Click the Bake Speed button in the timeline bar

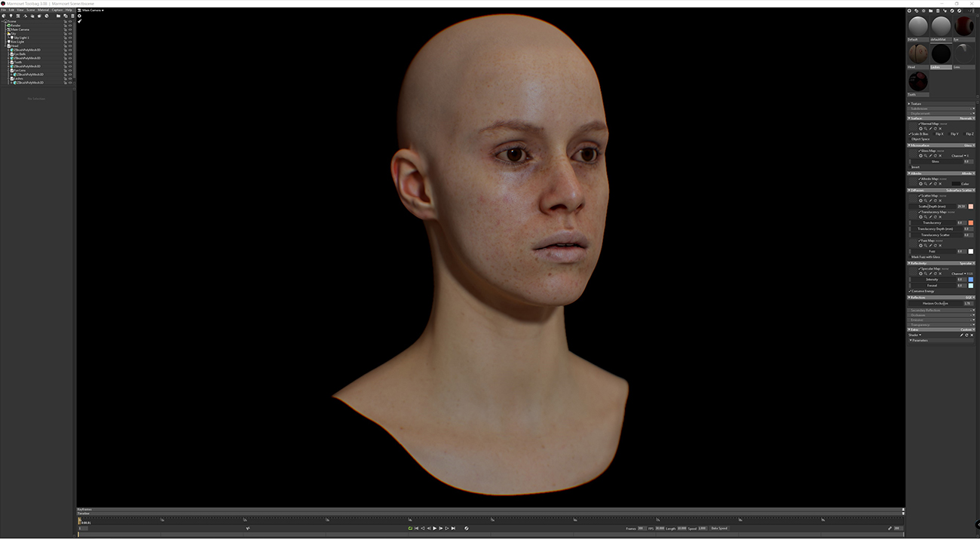coord(719,528)
